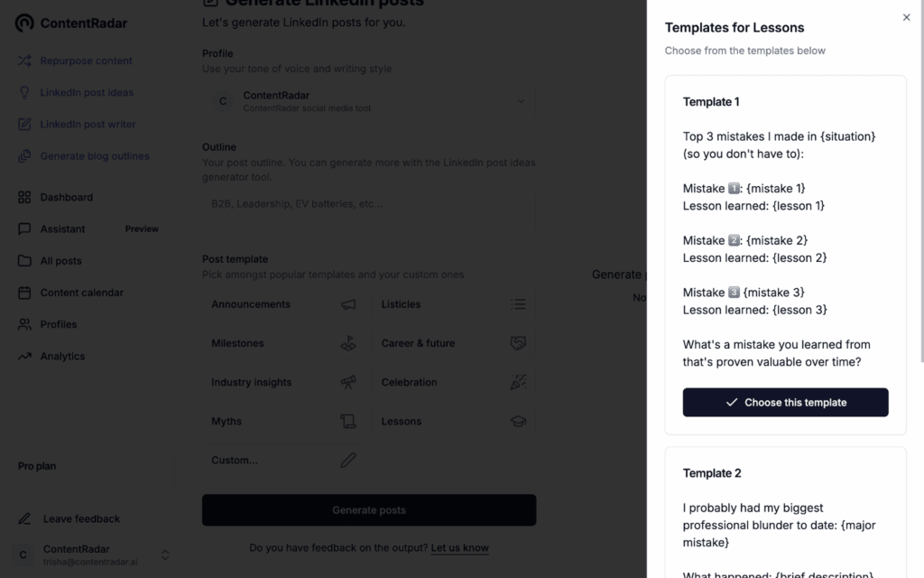Screen dimensions: 924x578
Task: Select the Lessons post template
Action: [x=453, y=421]
